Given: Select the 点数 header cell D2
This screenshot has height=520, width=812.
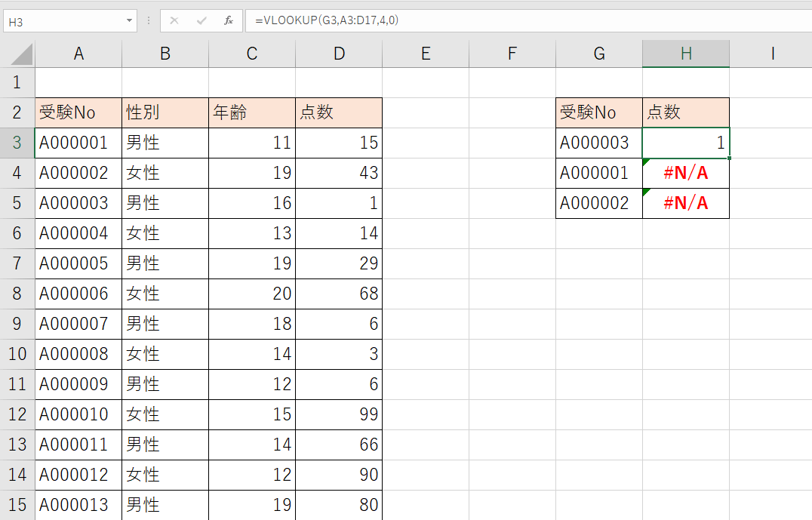Looking at the screenshot, I should pos(339,112).
